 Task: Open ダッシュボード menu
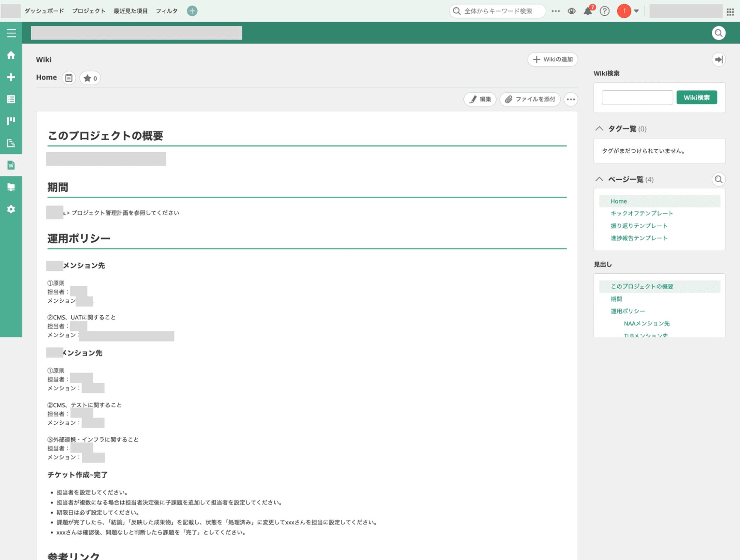pos(44,11)
